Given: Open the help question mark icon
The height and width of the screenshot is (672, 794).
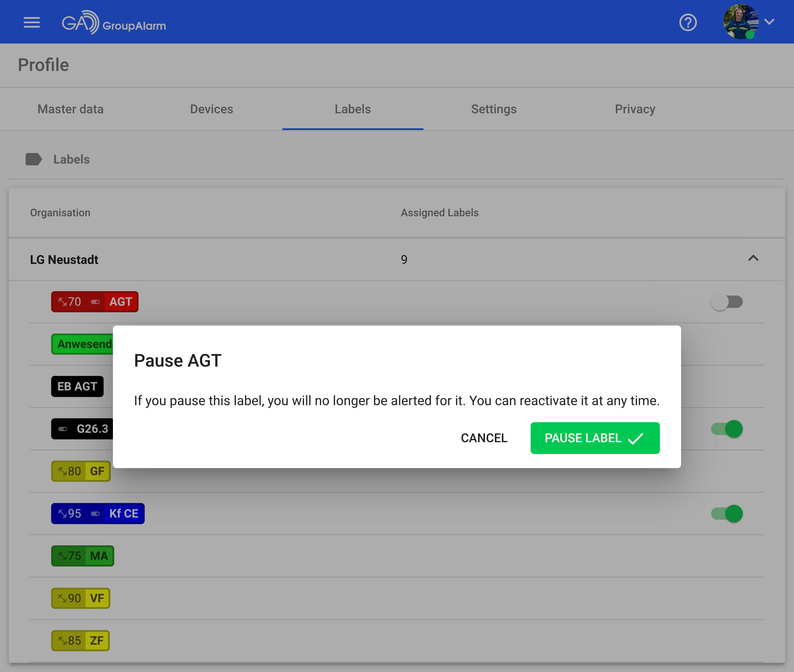Looking at the screenshot, I should click(x=688, y=22).
